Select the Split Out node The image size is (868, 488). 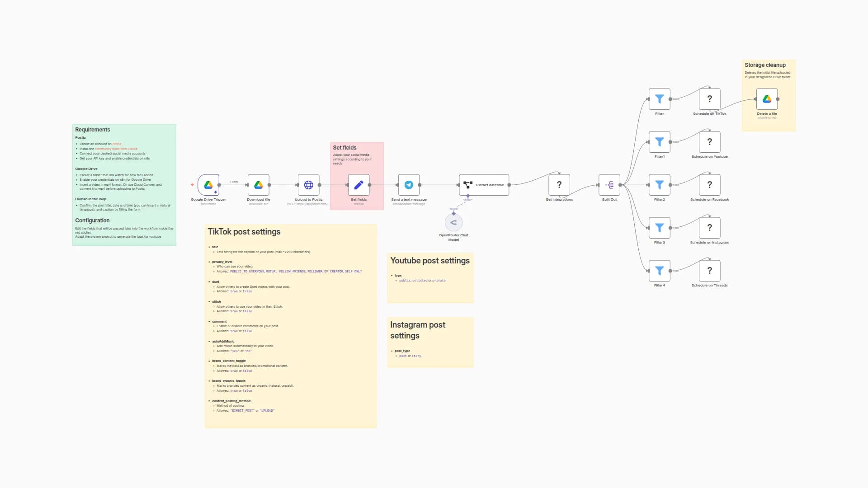[x=609, y=185]
